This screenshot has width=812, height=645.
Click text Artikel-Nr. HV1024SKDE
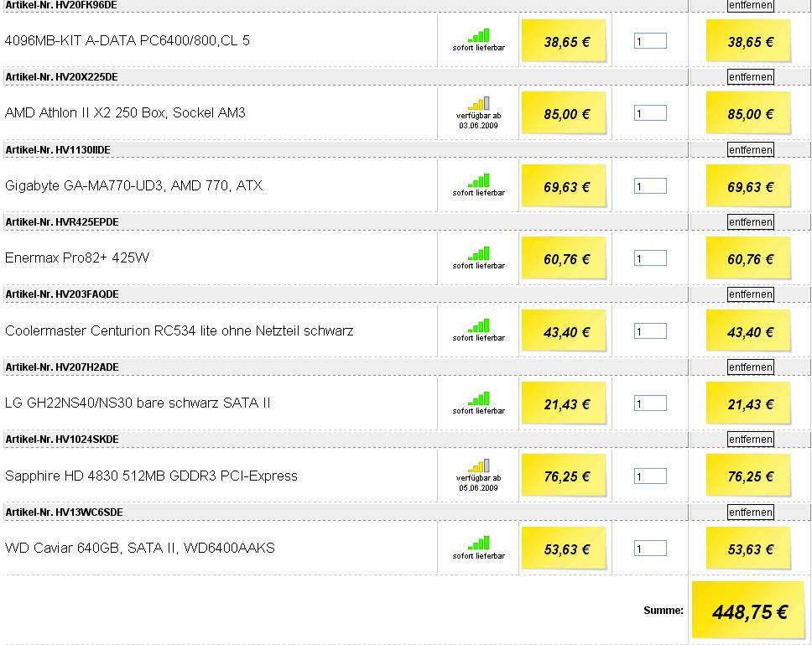pyautogui.click(x=62, y=439)
